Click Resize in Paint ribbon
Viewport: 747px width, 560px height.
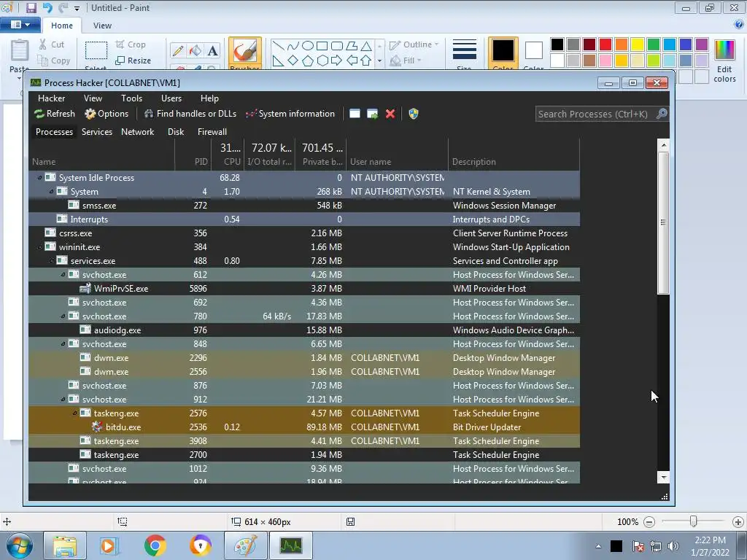coord(133,61)
